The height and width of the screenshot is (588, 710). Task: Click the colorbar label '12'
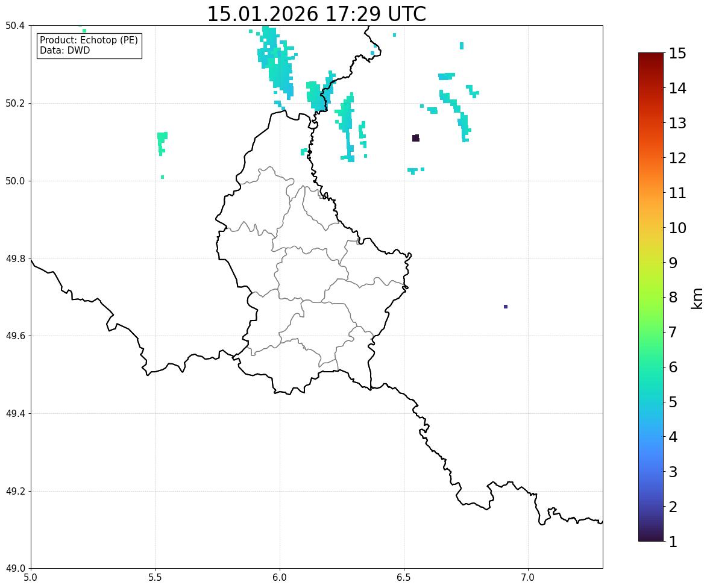pos(677,158)
